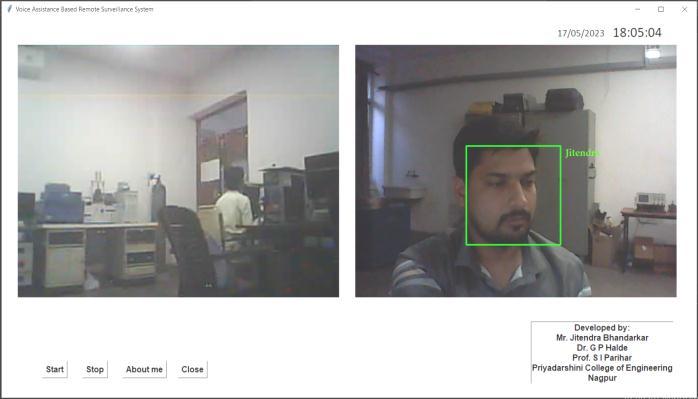The image size is (698, 399).
Task: Click the Developed by heading
Action: [x=602, y=328]
